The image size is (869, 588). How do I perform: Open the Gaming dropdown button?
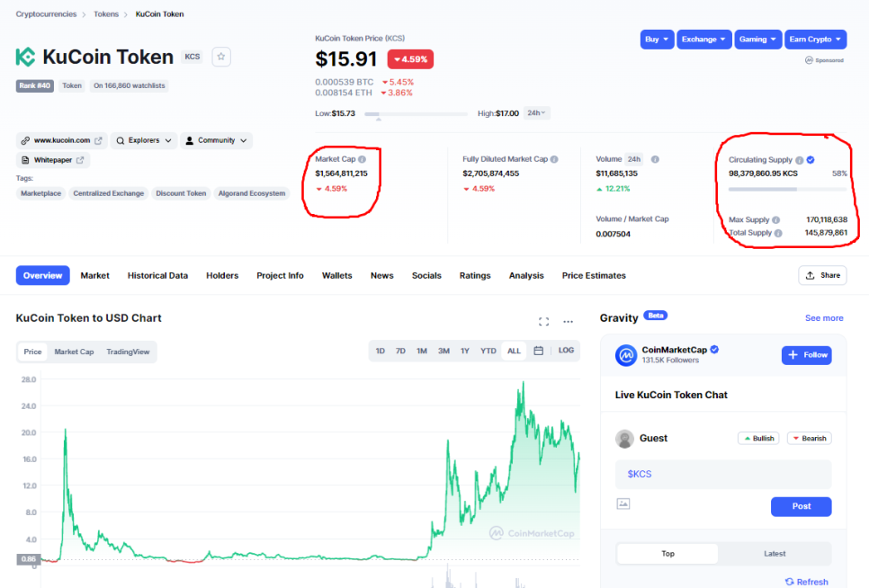(758, 40)
